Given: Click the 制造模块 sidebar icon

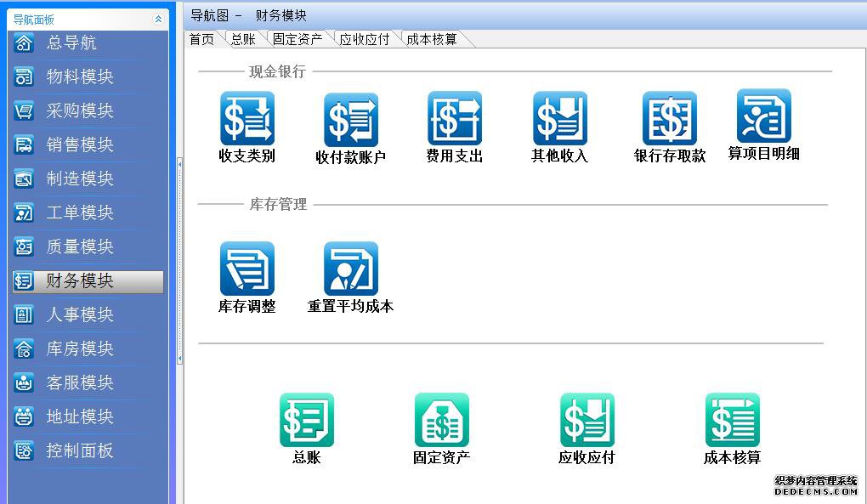Looking at the screenshot, I should tap(24, 178).
